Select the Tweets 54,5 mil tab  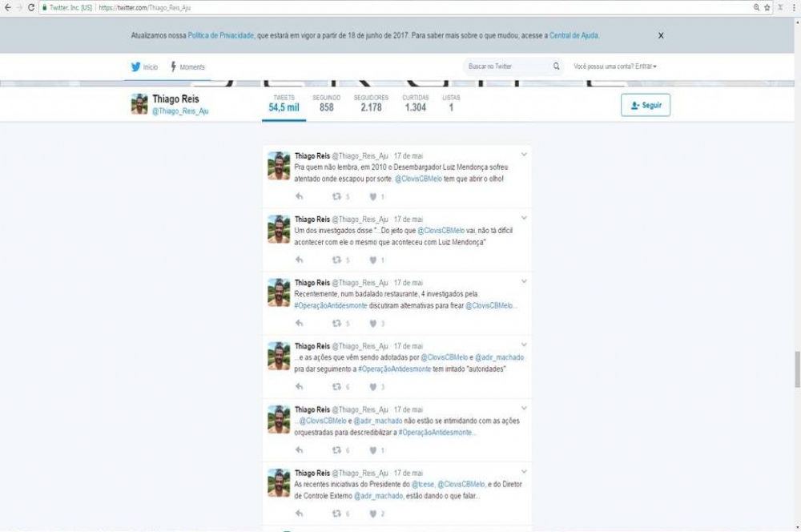tap(284, 103)
